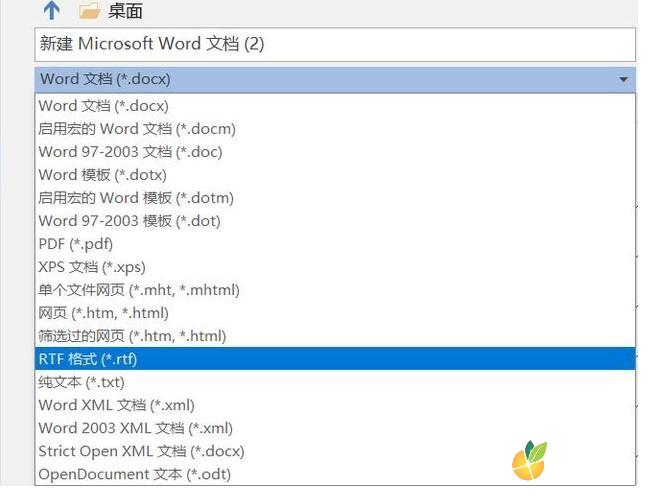Select the highlighted RTF 格式 (*.rtf) entry
The image size is (648, 495).
point(335,359)
